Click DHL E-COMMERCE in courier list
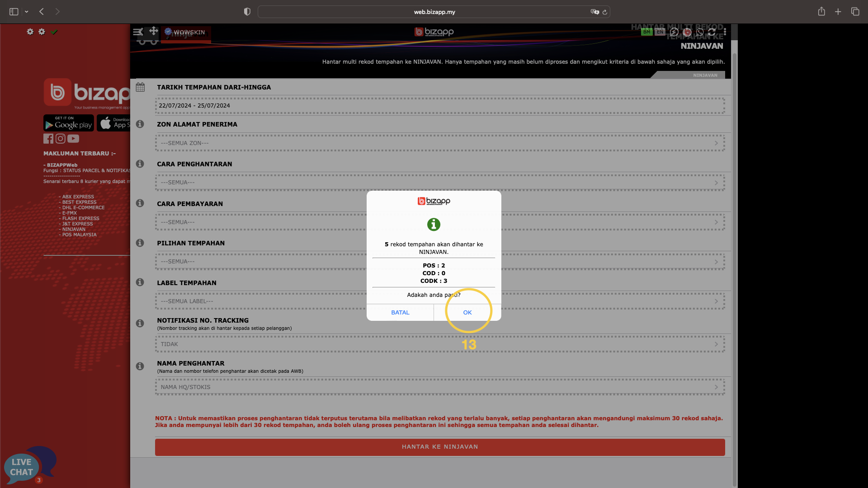This screenshot has width=868, height=488. tap(83, 207)
